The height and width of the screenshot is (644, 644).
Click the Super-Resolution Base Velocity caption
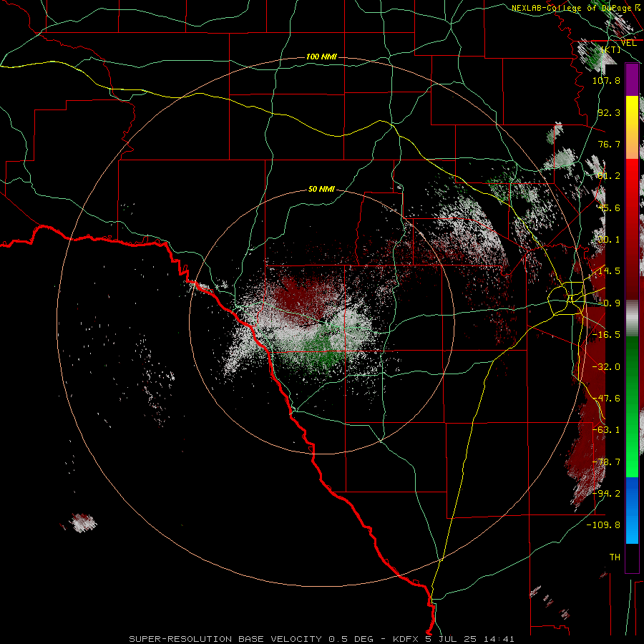(251, 639)
